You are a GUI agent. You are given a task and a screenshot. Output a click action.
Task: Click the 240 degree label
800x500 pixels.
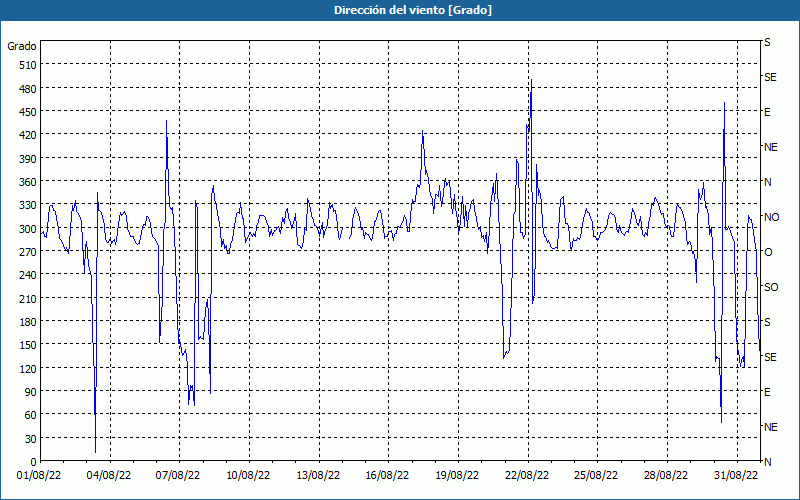(28, 276)
